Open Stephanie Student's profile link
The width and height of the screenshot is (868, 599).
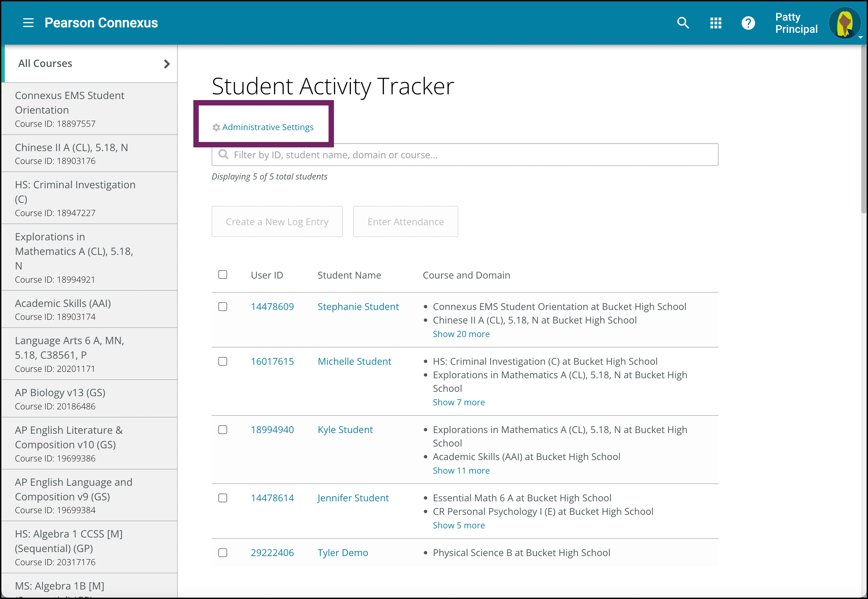[x=358, y=307]
